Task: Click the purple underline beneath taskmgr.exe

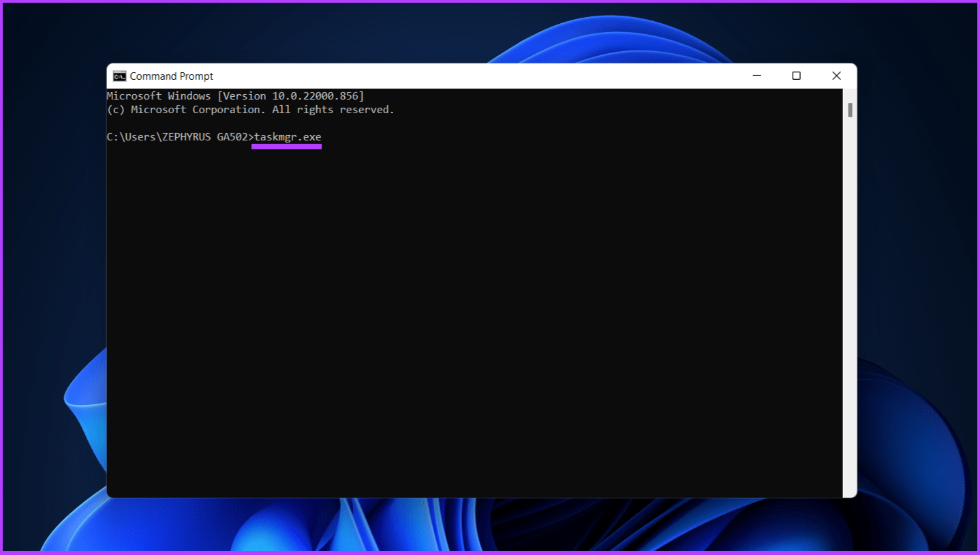Action: 286,145
